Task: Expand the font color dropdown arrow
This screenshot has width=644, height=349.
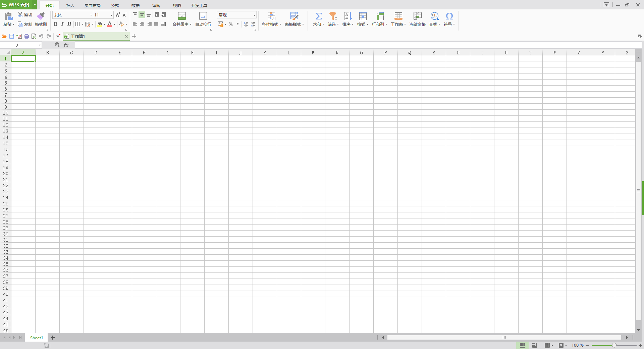Action: coord(114,24)
